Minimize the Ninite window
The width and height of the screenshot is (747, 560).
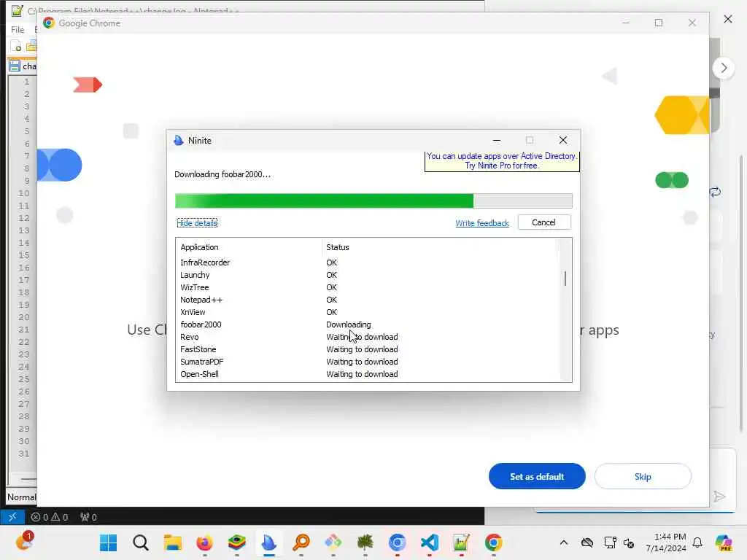(x=496, y=141)
